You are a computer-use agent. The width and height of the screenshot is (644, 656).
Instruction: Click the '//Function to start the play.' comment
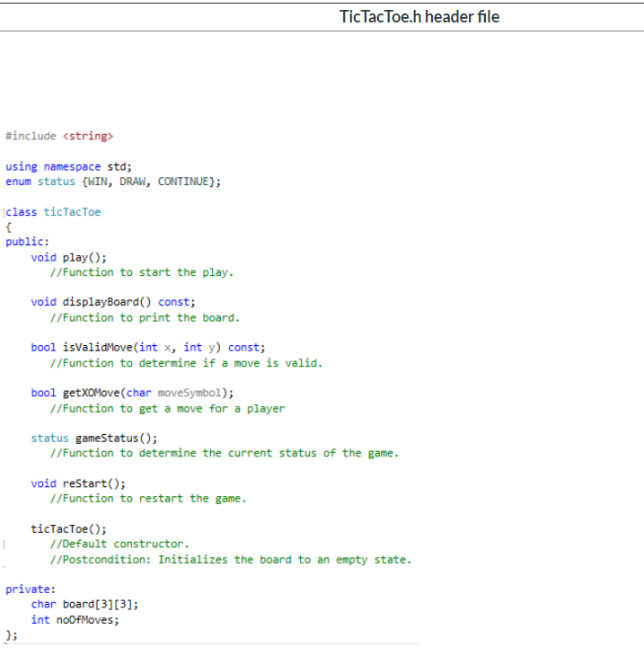click(x=142, y=272)
